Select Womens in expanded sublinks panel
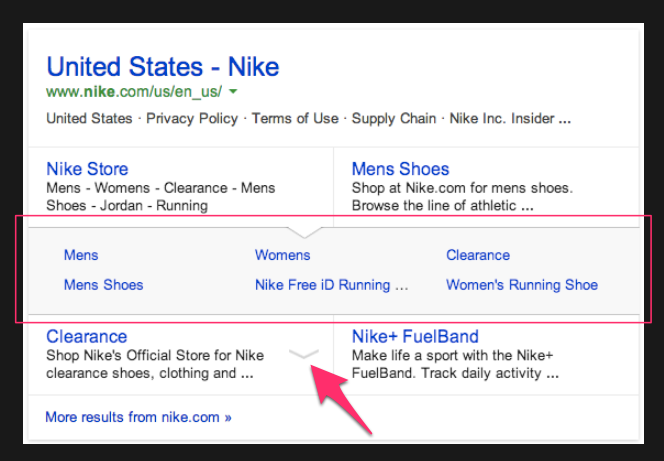This screenshot has height=461, width=664. pos(282,255)
